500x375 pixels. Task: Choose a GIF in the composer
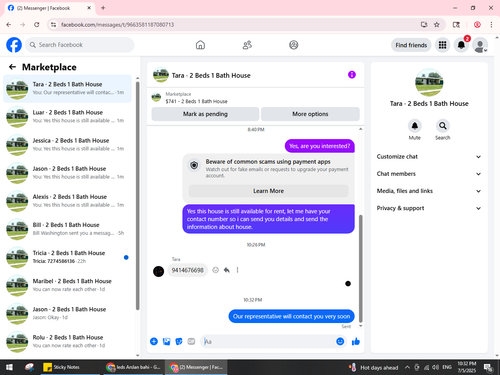tap(191, 341)
